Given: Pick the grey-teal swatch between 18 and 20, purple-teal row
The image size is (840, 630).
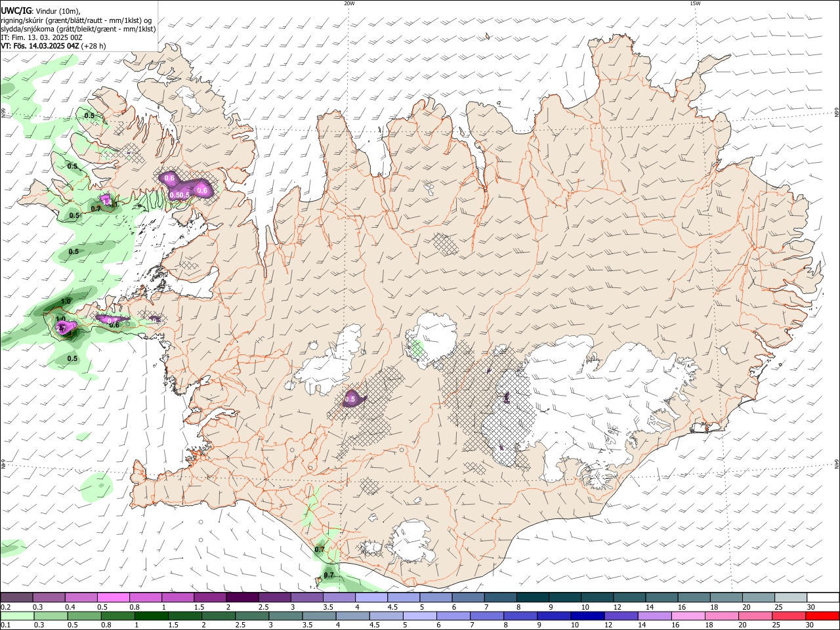Looking at the screenshot, I should tap(726, 597).
